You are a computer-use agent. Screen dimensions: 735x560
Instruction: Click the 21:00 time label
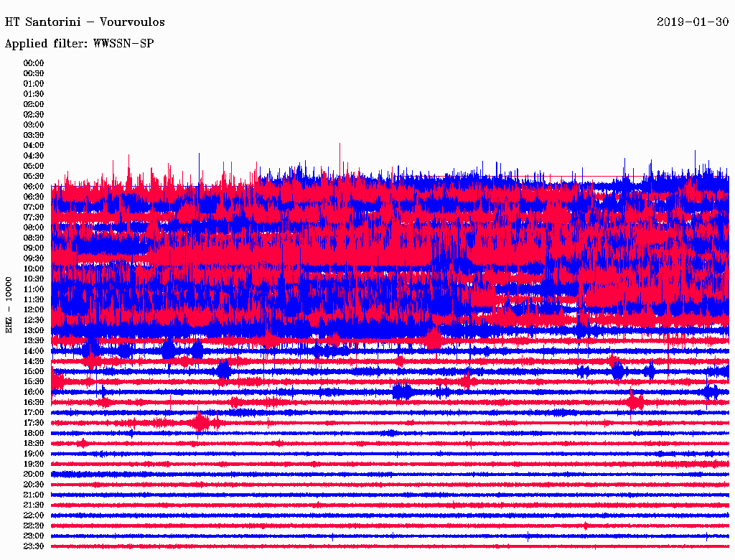click(34, 495)
